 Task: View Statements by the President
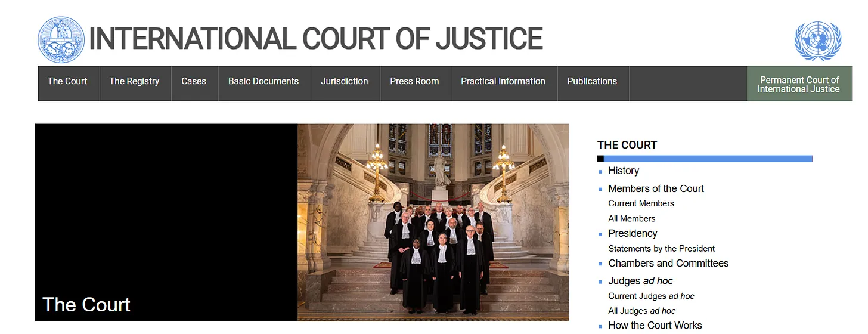click(x=661, y=249)
